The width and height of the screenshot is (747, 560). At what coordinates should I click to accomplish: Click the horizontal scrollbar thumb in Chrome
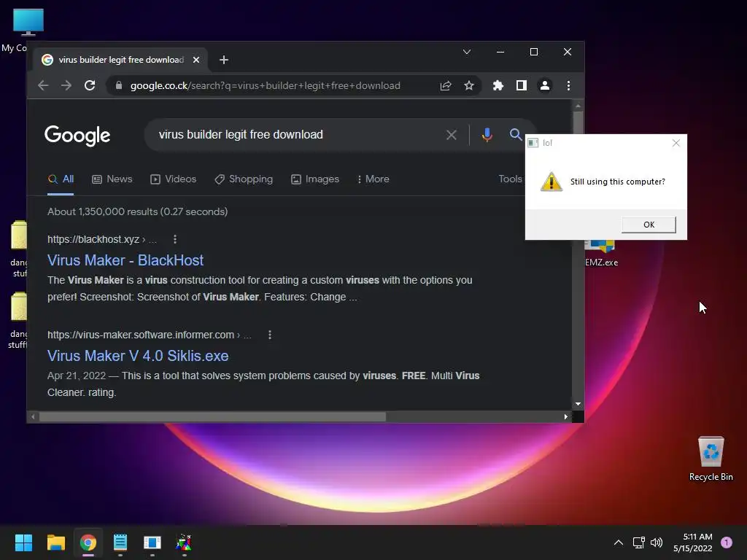212,417
